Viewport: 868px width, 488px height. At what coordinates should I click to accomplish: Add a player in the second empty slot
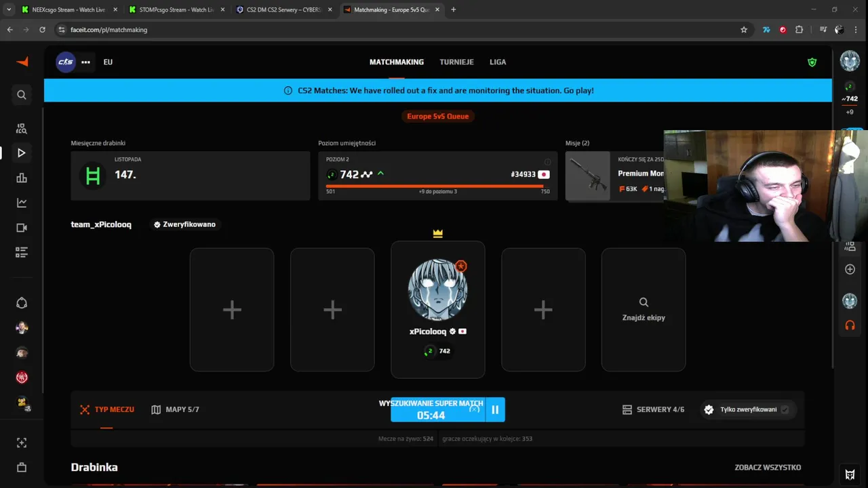pyautogui.click(x=332, y=310)
